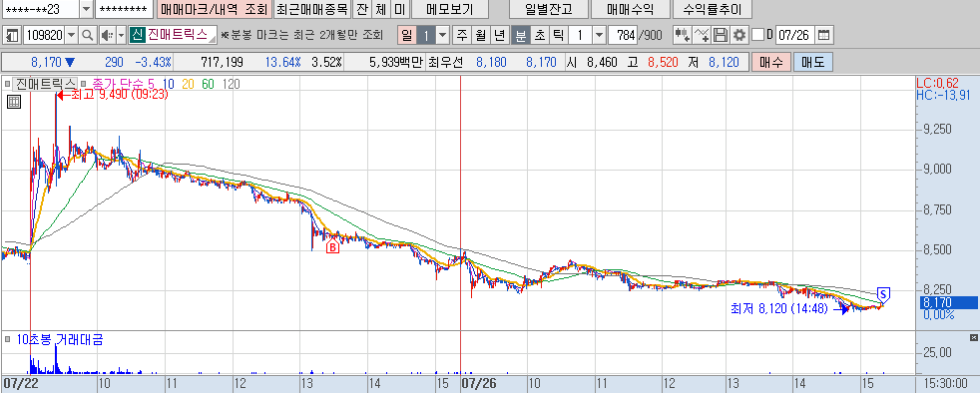Click the grid table icon on the chart
Image resolution: width=980 pixels, height=393 pixels.
[x=14, y=103]
